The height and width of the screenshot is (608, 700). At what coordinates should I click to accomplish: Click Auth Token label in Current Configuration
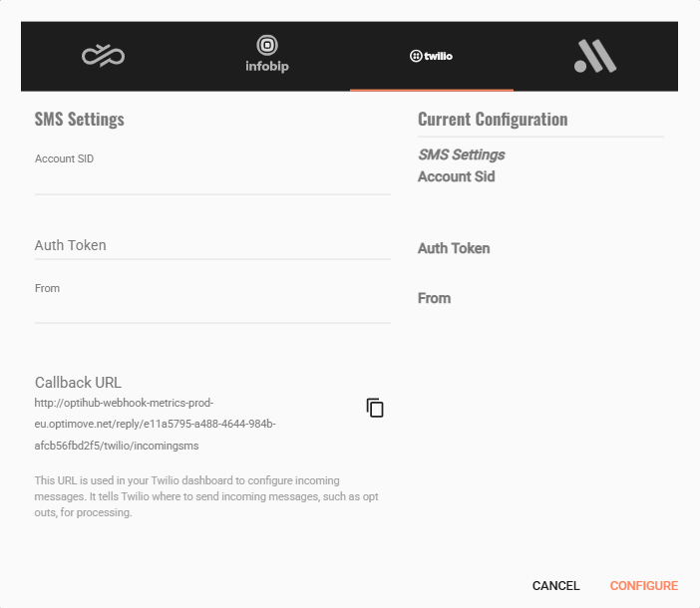click(x=454, y=248)
